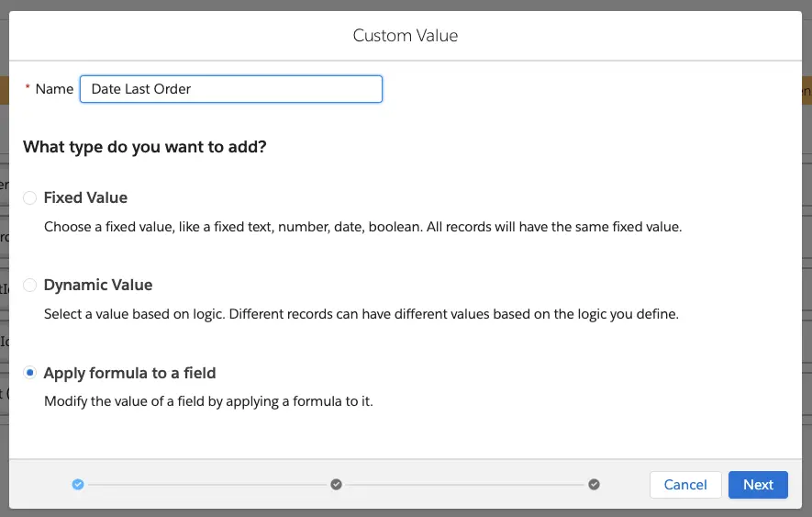Click the Apply formula to a field label
The height and width of the screenshot is (517, 812).
[x=129, y=373]
